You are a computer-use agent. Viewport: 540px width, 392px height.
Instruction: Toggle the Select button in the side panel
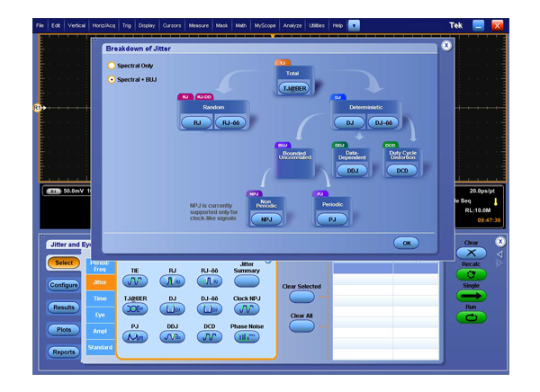coord(61,263)
